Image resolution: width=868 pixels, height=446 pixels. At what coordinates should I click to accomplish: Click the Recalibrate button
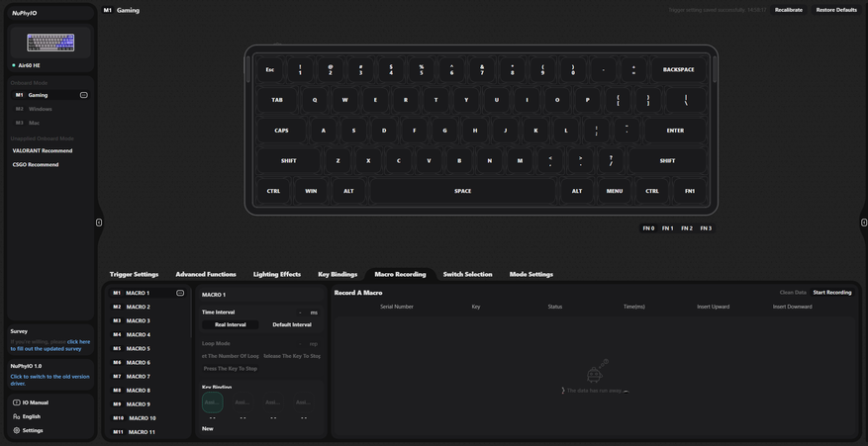(x=788, y=10)
